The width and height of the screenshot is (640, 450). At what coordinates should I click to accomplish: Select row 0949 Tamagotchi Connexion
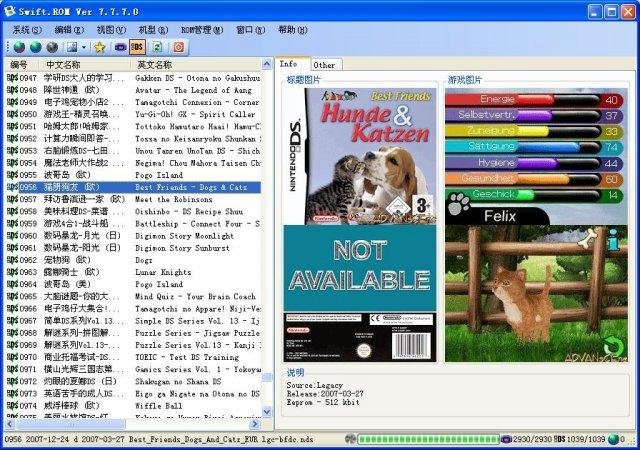(133, 102)
